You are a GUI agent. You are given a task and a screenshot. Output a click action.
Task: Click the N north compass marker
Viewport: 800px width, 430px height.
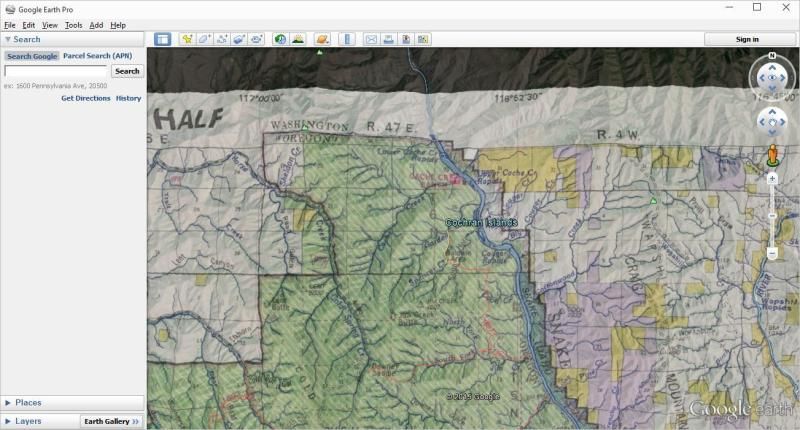[x=772, y=56]
